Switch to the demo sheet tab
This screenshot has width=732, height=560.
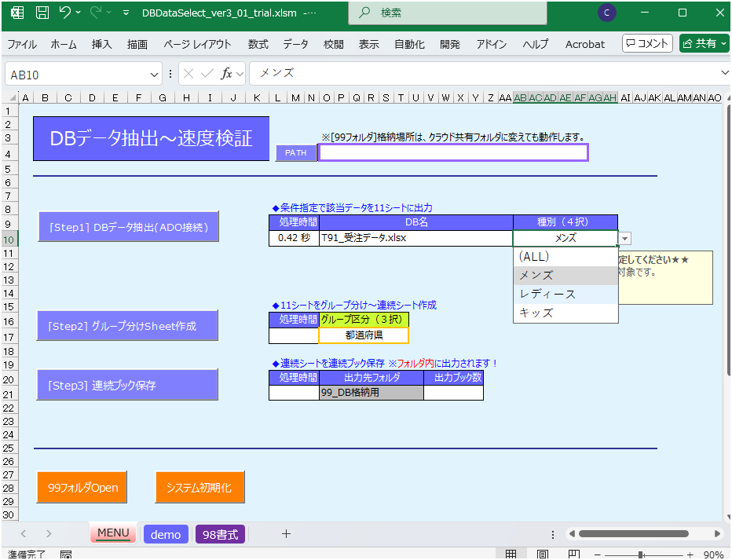point(166,534)
